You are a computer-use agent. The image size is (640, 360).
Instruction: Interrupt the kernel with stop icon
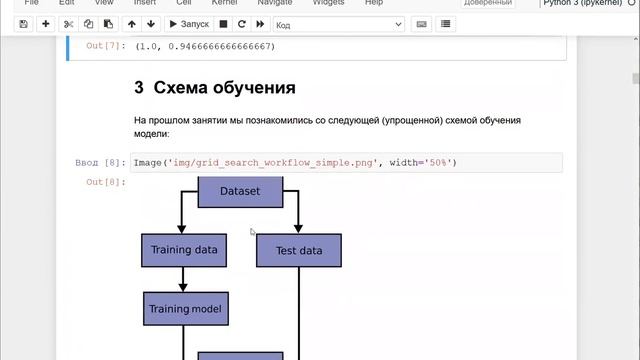click(x=223, y=24)
